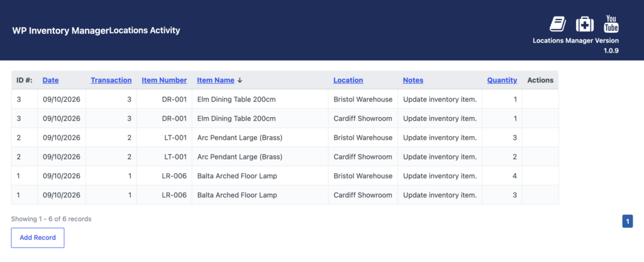
Task: Click 'Showing 1 - 6 of 6 records' text
Action: (52, 219)
